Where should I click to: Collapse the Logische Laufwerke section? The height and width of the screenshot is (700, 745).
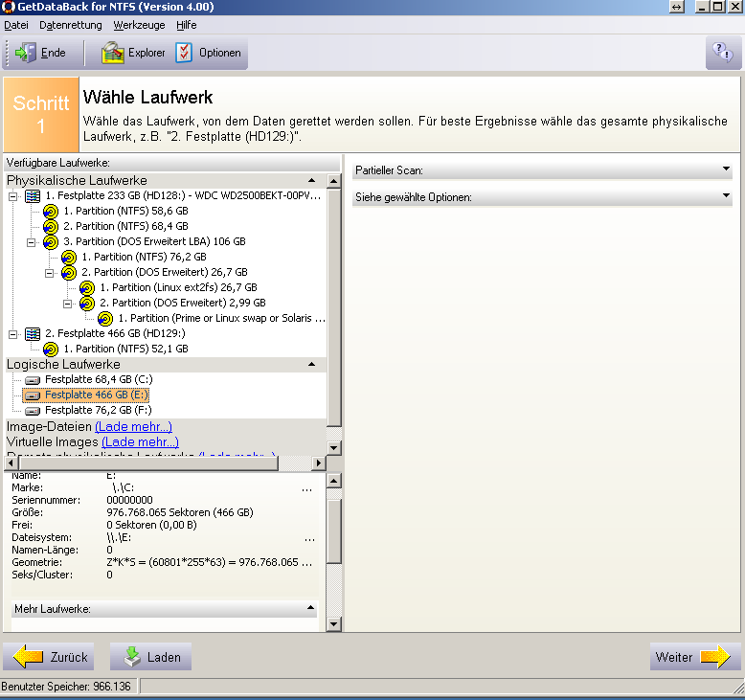click(x=311, y=364)
